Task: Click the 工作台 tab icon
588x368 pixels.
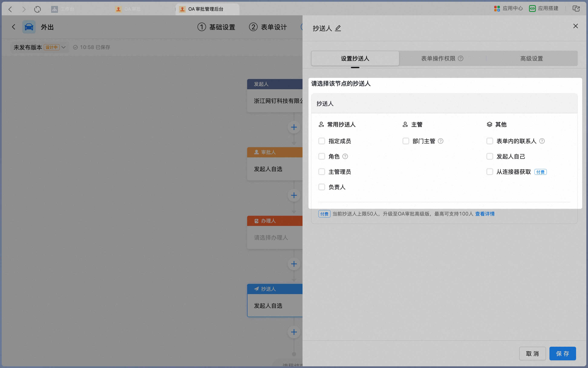Action: point(55,9)
